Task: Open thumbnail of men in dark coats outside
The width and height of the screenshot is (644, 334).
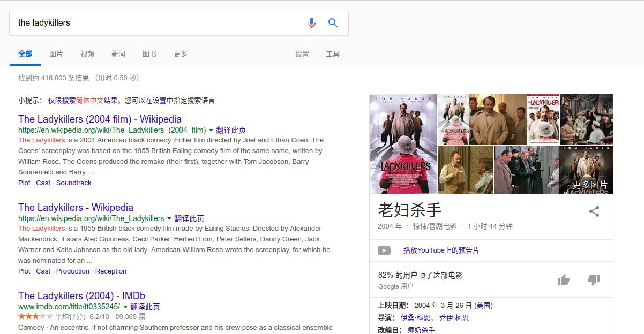Action: click(x=526, y=170)
